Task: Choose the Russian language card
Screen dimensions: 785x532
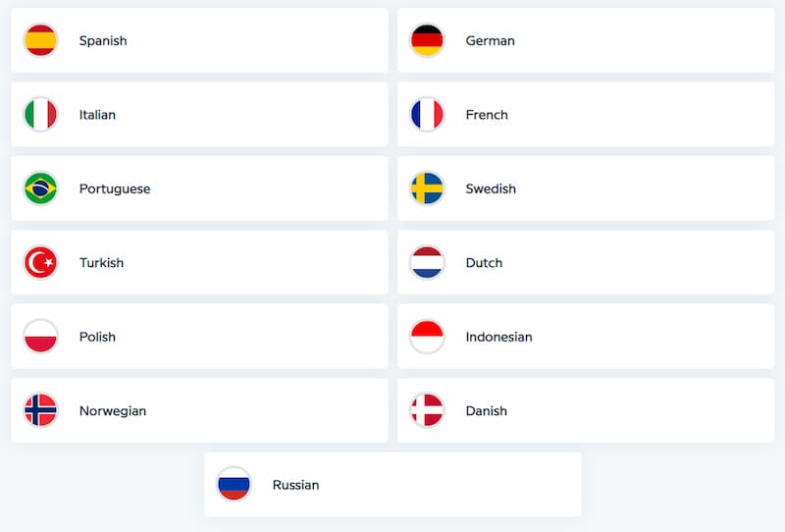Action: click(x=392, y=485)
